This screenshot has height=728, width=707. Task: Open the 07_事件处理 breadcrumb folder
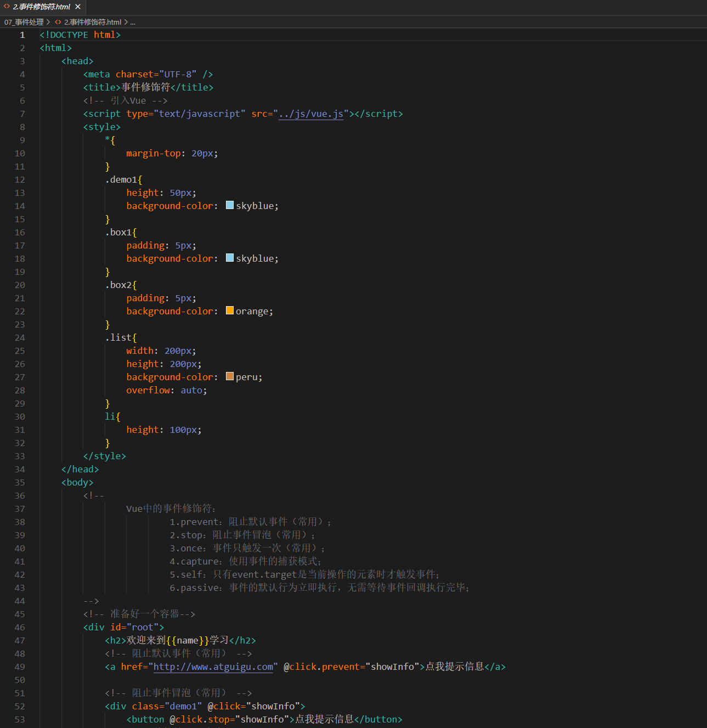[24, 22]
